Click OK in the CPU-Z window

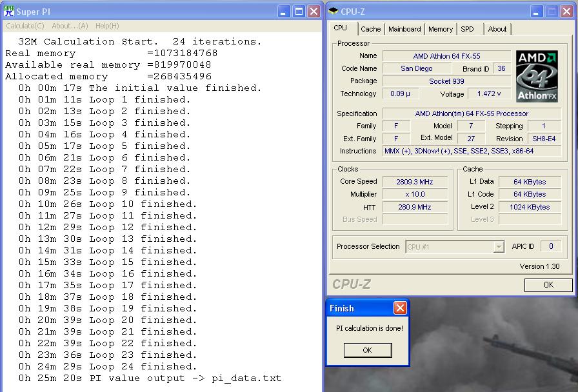[548, 285]
